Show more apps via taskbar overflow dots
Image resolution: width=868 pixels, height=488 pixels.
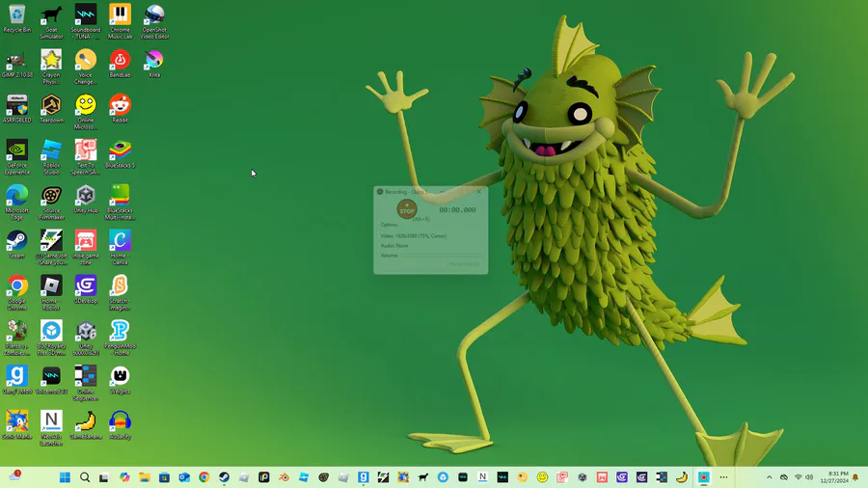(x=723, y=477)
